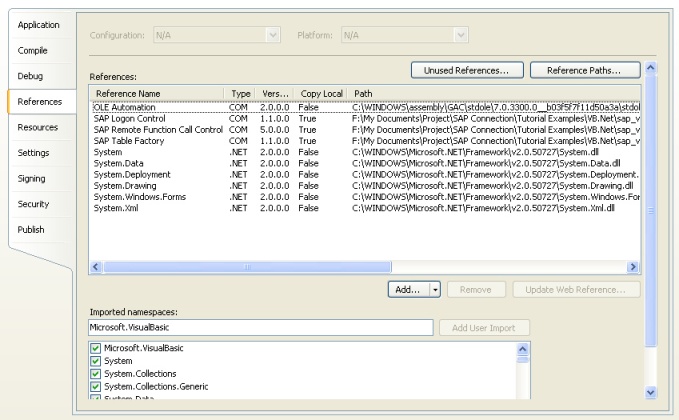The height and width of the screenshot is (420, 679).
Task: Open the Settings tab
Action: (34, 153)
